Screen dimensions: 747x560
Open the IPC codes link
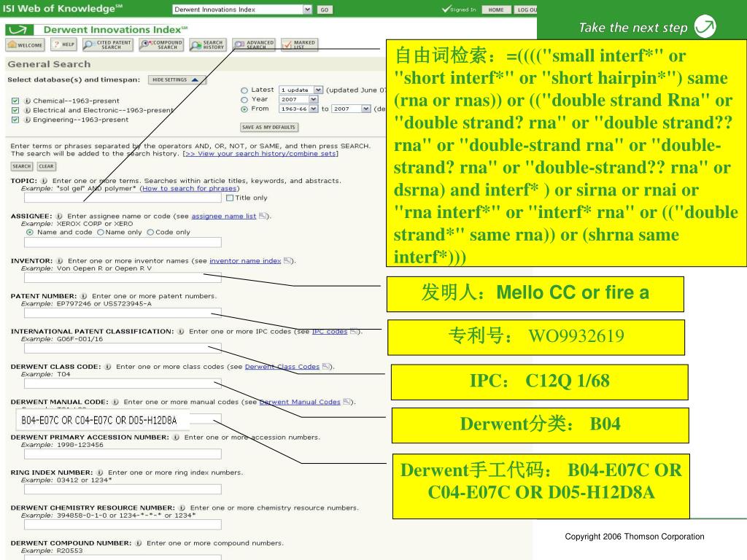click(330, 332)
